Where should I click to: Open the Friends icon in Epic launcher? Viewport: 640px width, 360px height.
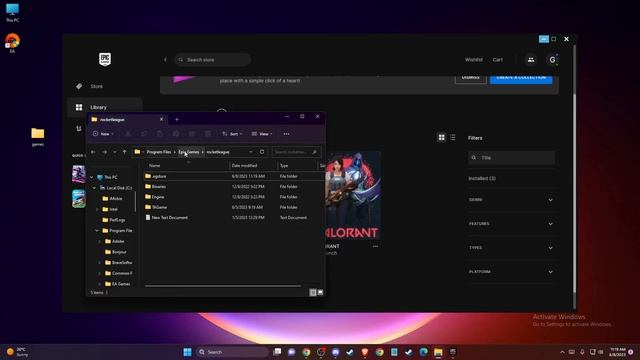point(531,60)
